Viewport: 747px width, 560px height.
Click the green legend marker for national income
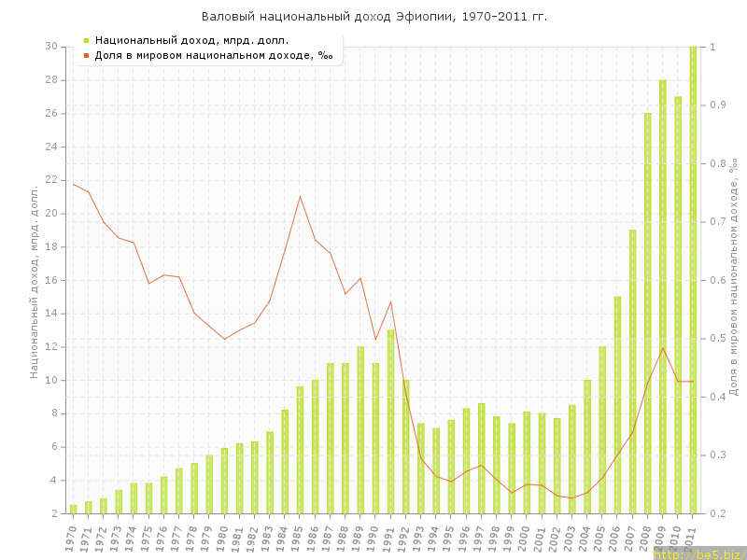[x=86, y=40]
